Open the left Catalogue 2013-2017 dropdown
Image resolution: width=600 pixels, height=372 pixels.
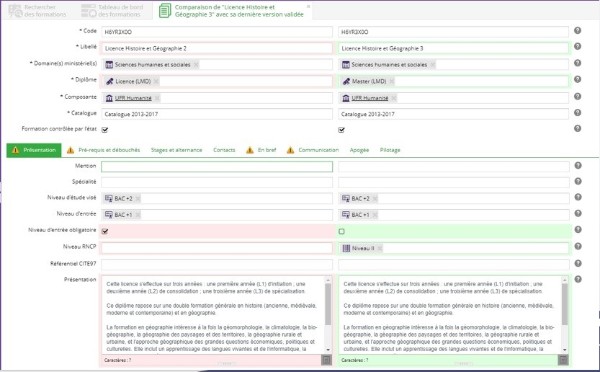tap(217, 114)
